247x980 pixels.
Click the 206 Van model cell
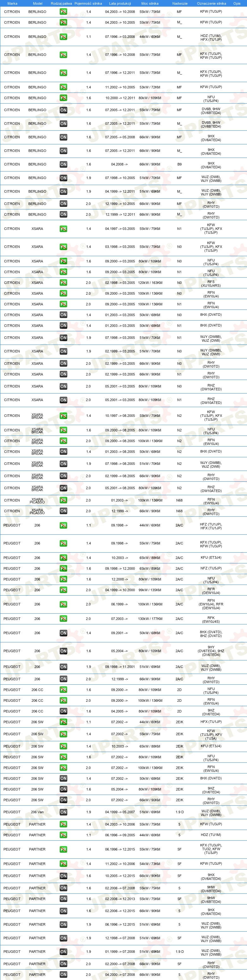click(x=37, y=812)
